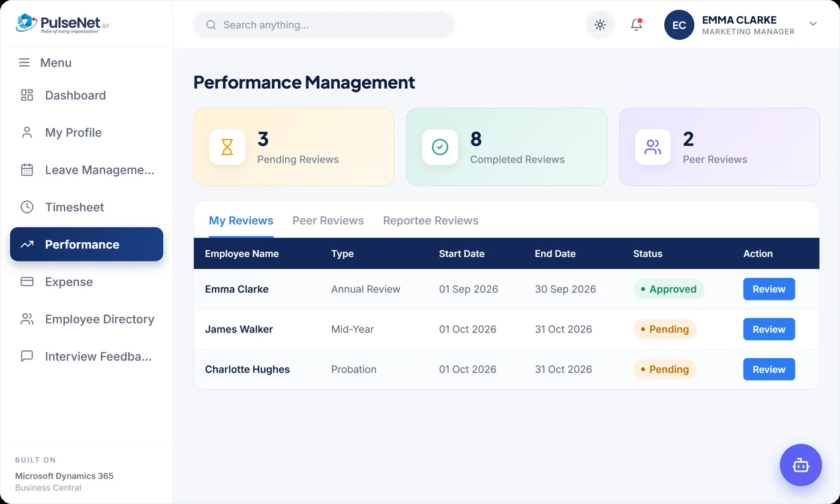Open Expense menu item

click(86, 281)
